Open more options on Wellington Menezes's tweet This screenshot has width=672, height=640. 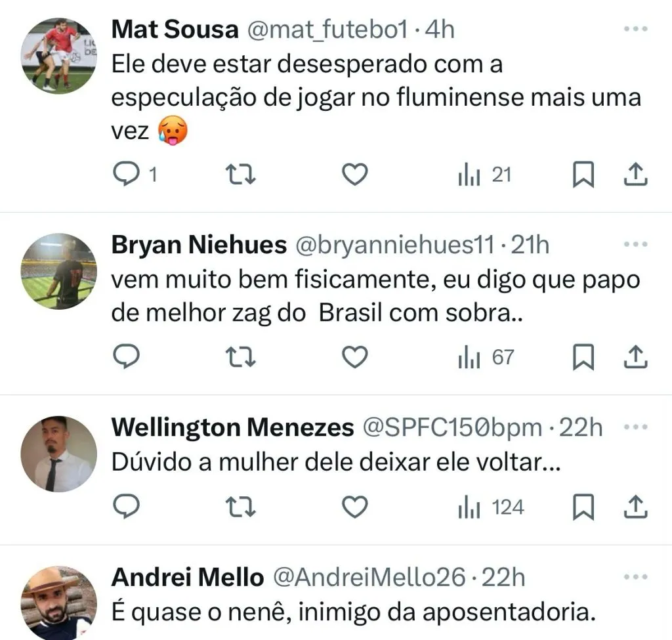635,427
